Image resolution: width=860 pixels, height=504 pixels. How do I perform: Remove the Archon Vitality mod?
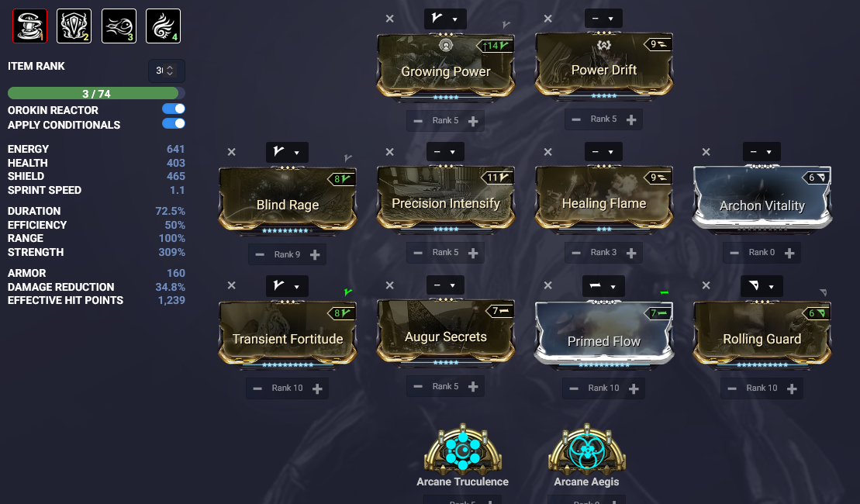706,152
